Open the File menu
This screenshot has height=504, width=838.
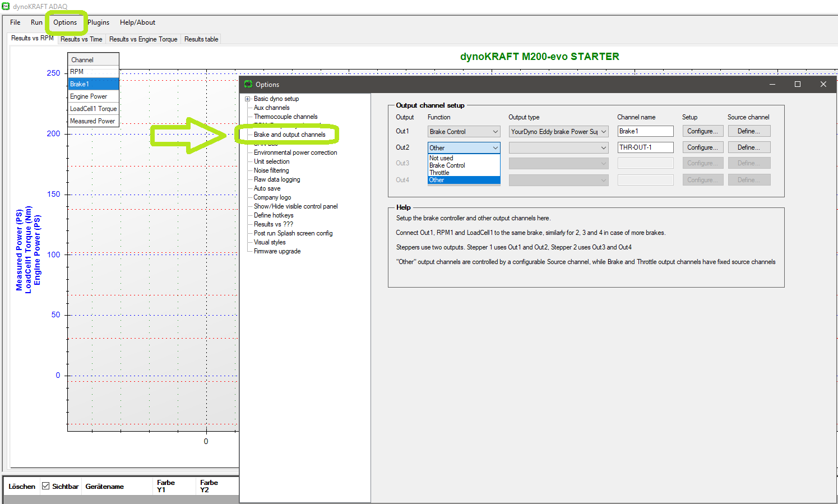tap(15, 22)
